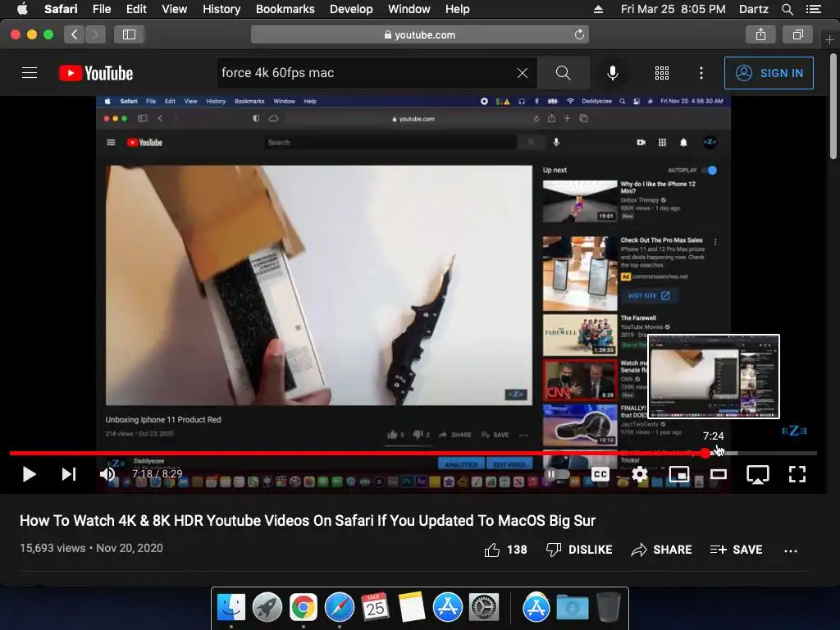Click the seek preview thumbnail

[x=714, y=376]
